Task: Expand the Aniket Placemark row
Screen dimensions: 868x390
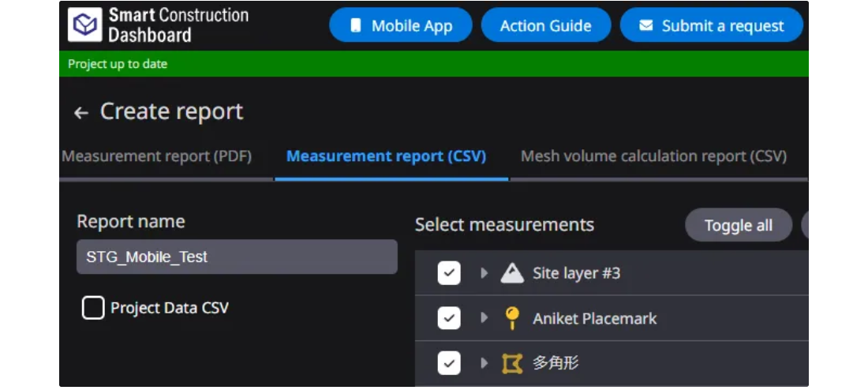Action: pos(485,318)
